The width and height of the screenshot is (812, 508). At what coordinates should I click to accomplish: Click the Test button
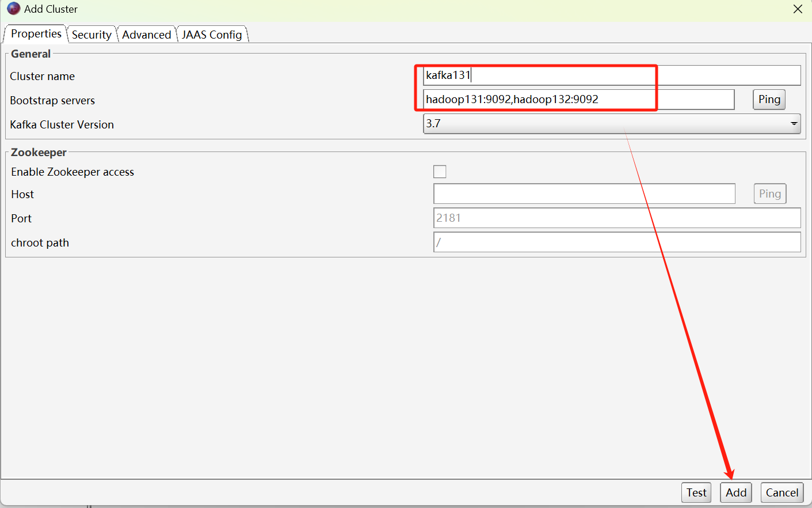[x=696, y=492]
